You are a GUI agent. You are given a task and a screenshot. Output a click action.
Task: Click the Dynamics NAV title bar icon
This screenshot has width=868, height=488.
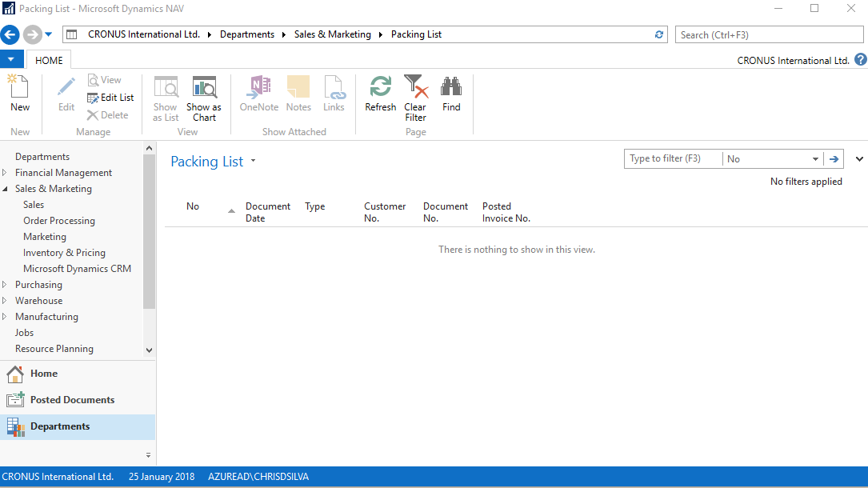[x=9, y=8]
